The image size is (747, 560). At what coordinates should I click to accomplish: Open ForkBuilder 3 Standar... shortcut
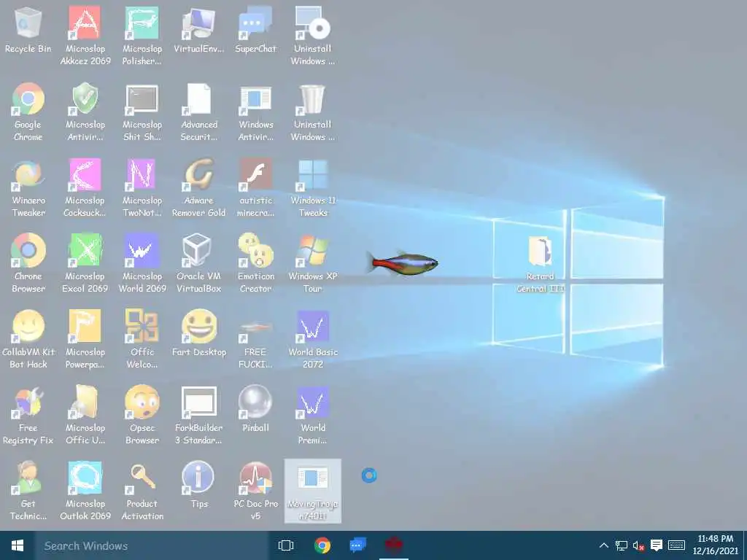pos(198,415)
